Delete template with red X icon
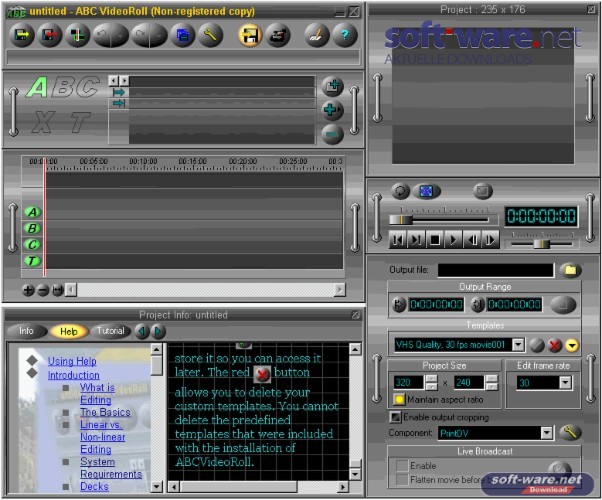Screen dimensions: 602x500 (554, 345)
